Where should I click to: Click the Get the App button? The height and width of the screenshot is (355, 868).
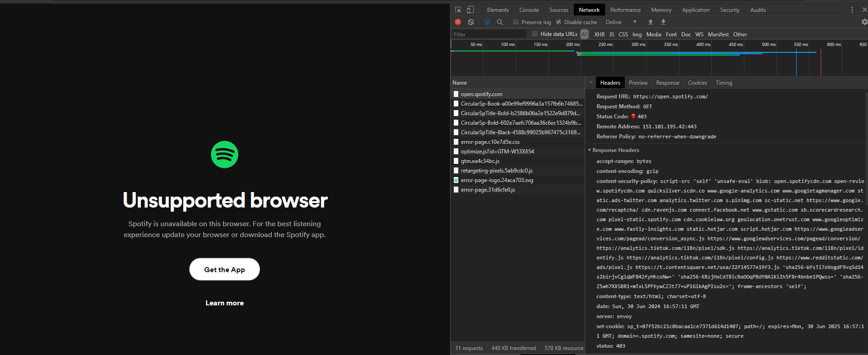tap(225, 269)
